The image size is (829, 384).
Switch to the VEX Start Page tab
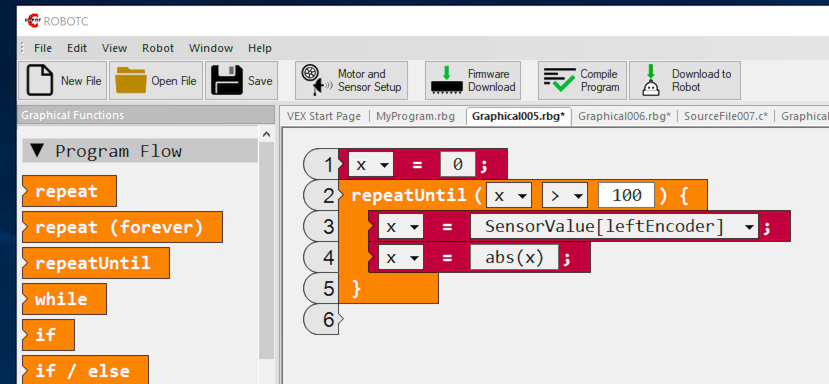pyautogui.click(x=324, y=116)
